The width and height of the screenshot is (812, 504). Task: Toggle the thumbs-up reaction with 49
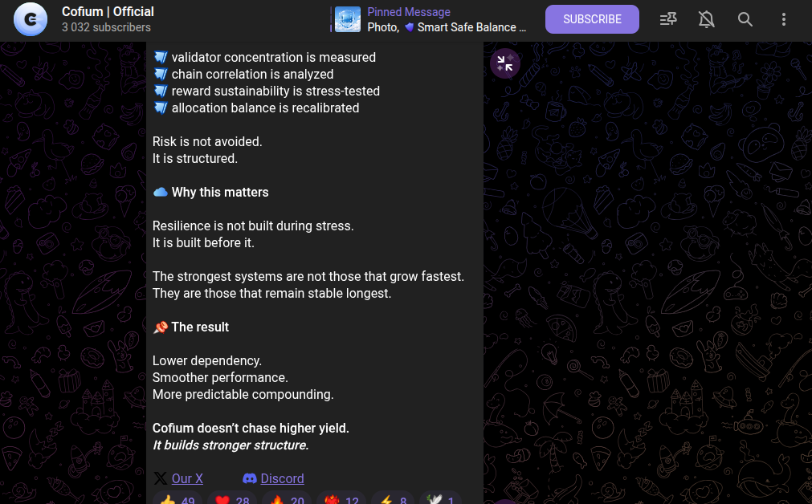click(x=177, y=499)
